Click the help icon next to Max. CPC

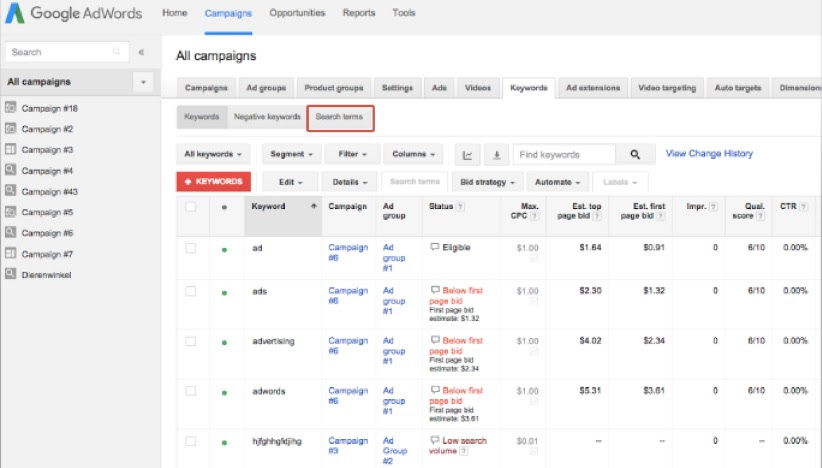click(534, 216)
